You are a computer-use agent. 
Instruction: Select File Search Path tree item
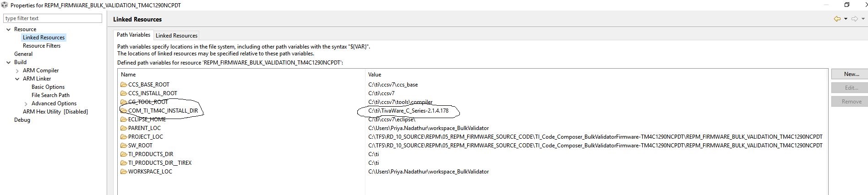click(50, 95)
